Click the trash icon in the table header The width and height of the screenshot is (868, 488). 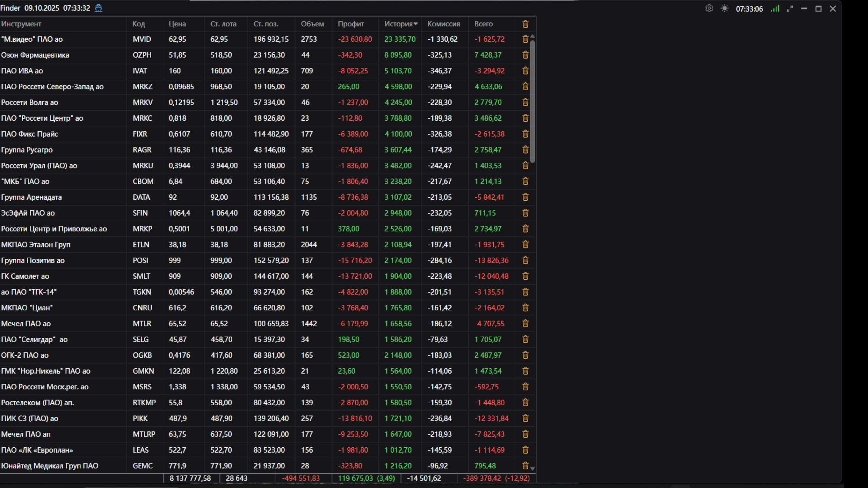[x=525, y=24]
